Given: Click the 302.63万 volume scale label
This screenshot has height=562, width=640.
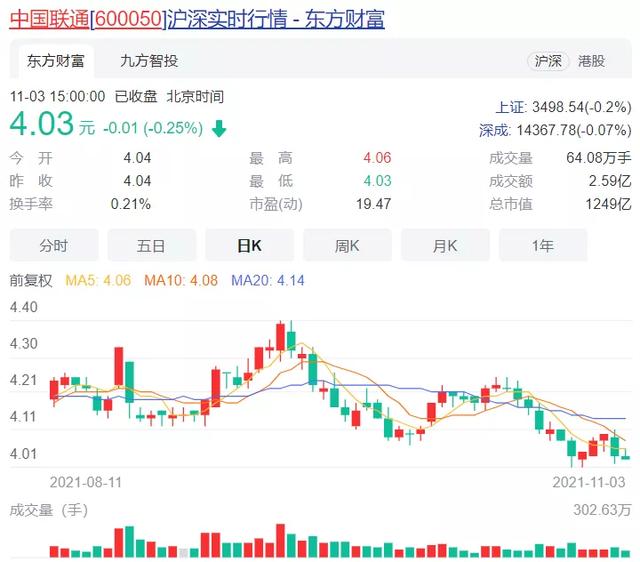Looking at the screenshot, I should click(602, 510).
